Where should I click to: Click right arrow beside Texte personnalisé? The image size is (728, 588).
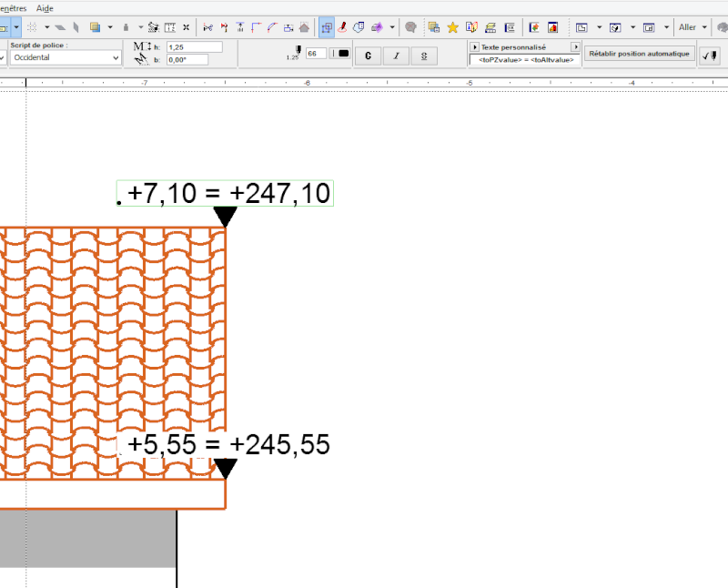(575, 47)
